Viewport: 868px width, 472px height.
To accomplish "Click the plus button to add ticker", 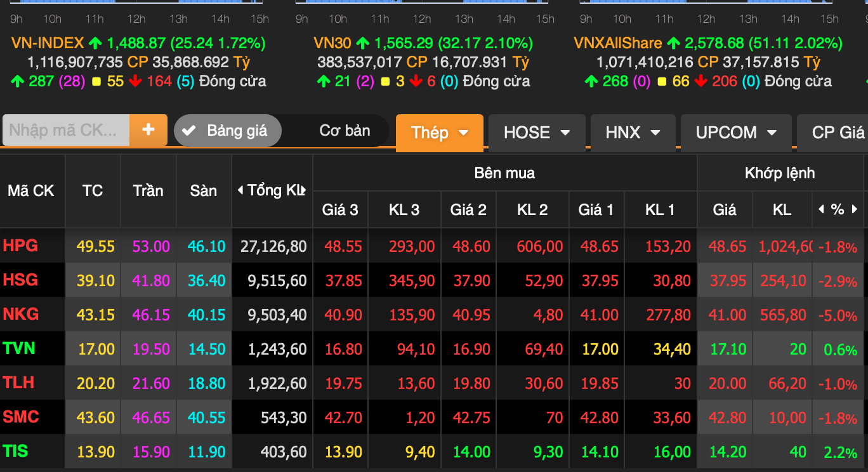I will pos(148,130).
